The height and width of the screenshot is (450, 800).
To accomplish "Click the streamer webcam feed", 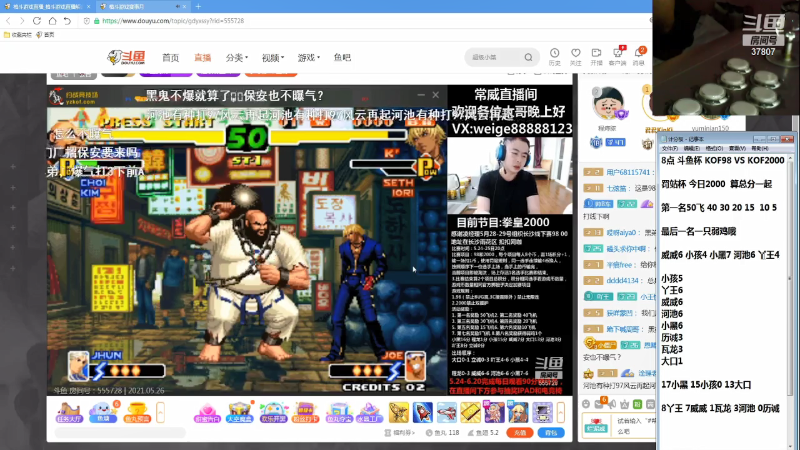I will point(509,175).
